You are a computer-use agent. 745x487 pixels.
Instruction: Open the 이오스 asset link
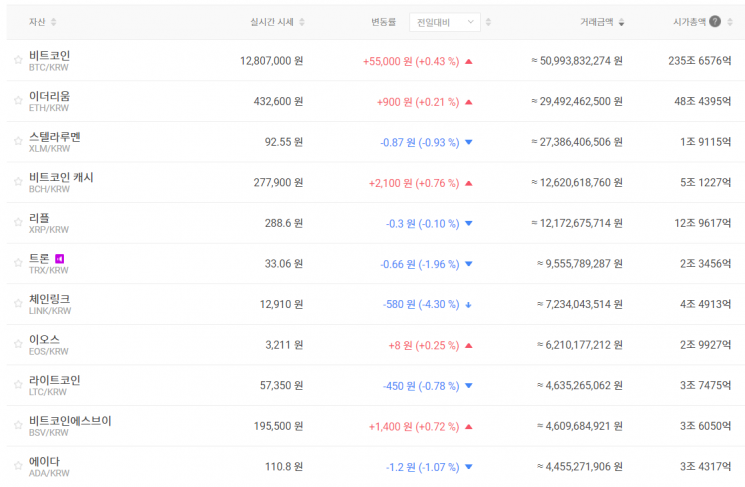[x=44, y=340]
